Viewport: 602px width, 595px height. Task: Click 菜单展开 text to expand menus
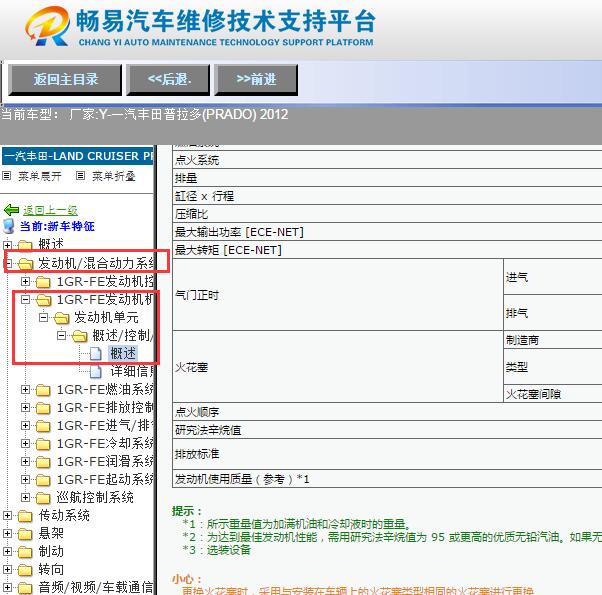click(x=40, y=176)
